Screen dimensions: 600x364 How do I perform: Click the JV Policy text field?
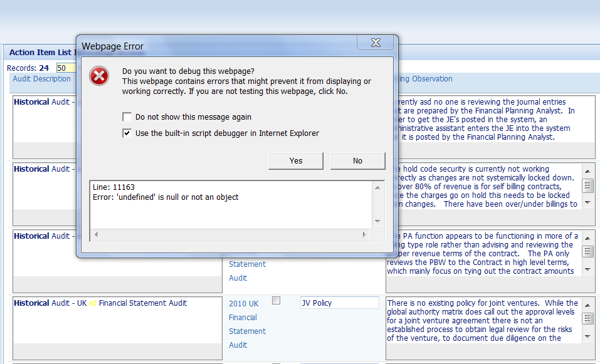[x=339, y=303]
